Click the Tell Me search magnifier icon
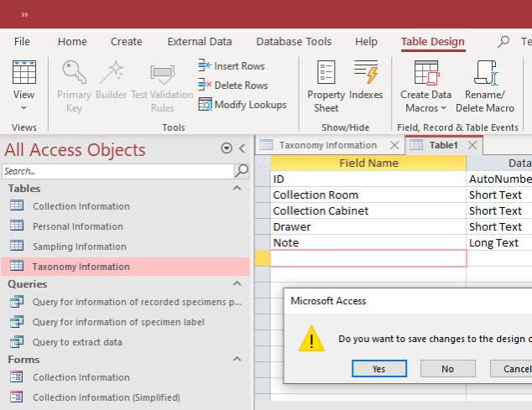The height and width of the screenshot is (410, 532). (503, 42)
